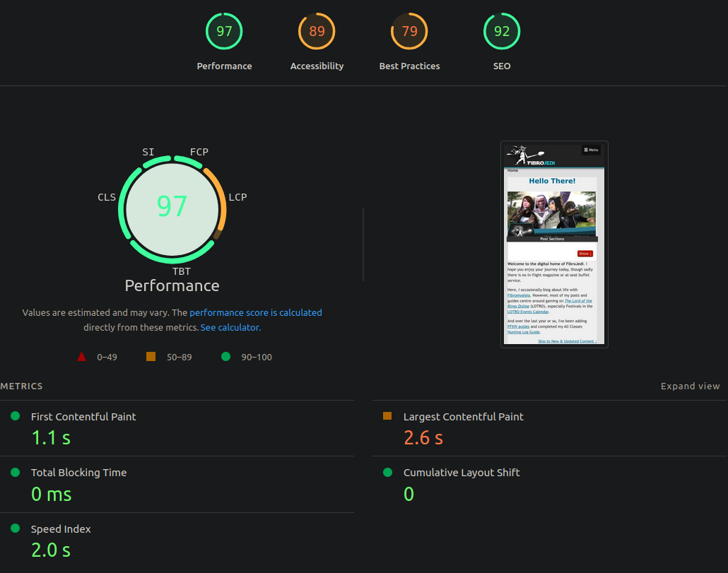
Task: Jump to the SEO category label
Action: tap(502, 66)
